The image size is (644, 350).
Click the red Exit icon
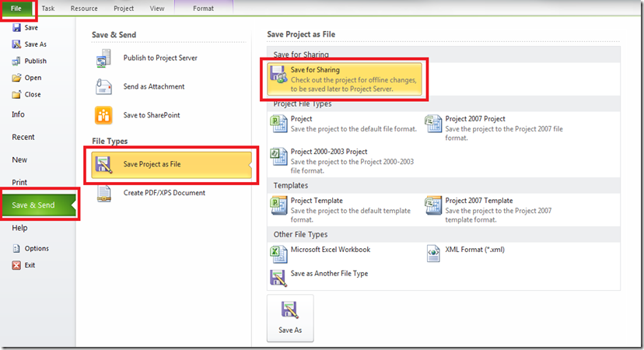pos(16,265)
